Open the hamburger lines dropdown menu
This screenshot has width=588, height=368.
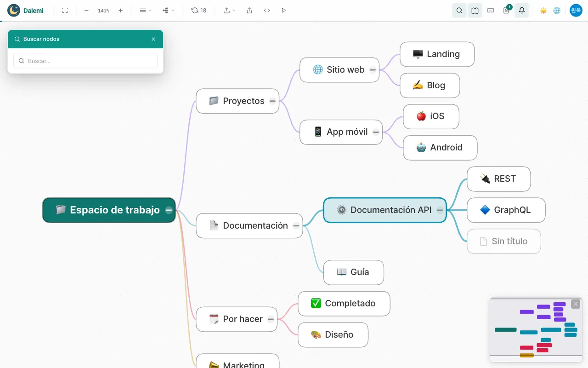click(145, 10)
